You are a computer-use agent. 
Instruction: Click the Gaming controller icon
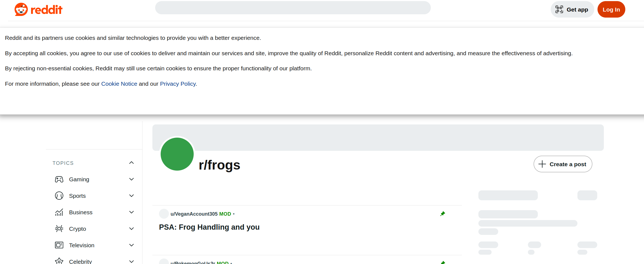59,179
